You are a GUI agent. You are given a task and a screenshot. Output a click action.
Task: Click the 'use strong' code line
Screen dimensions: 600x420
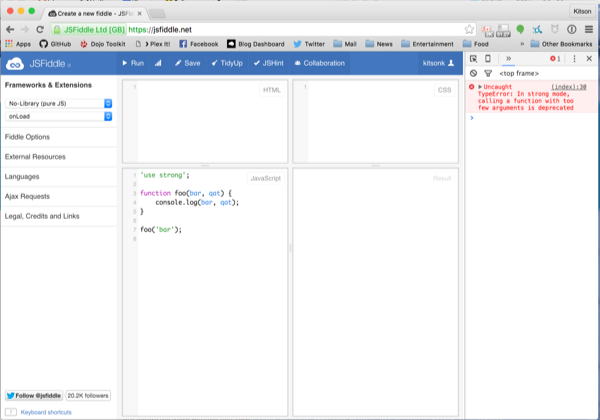point(165,175)
